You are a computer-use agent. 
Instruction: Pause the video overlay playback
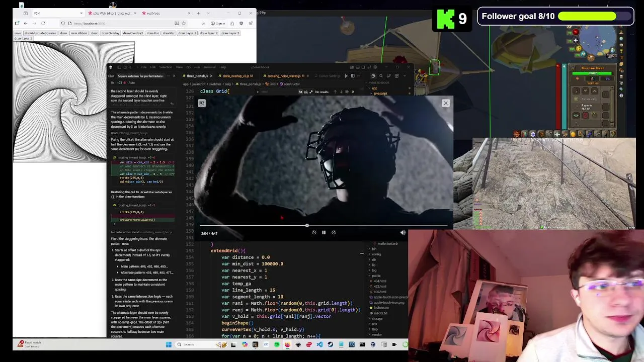324,232
